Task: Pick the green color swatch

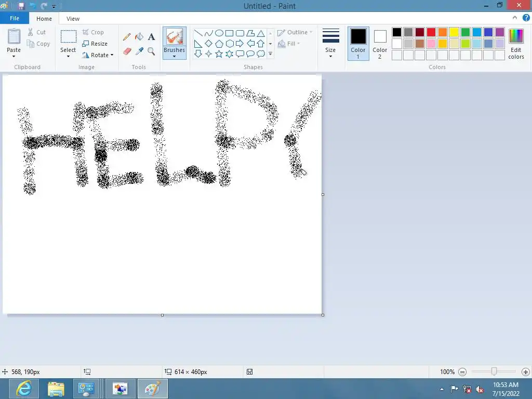Action: (x=465, y=32)
